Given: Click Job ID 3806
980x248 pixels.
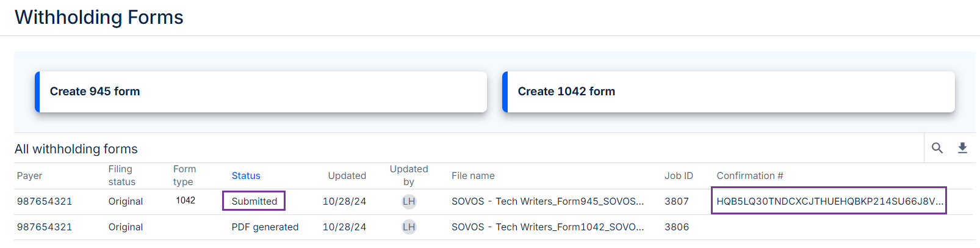Looking at the screenshot, I should click(677, 227).
